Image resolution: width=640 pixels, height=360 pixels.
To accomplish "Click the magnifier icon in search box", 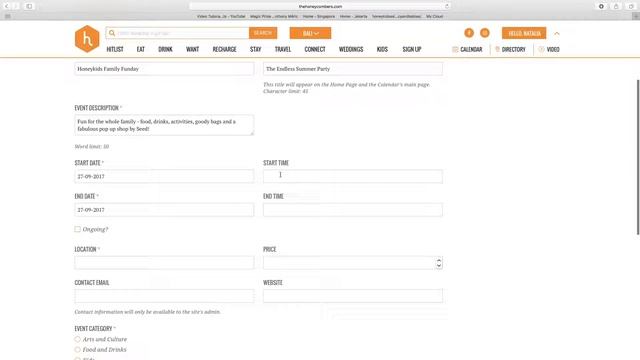I will click(112, 33).
